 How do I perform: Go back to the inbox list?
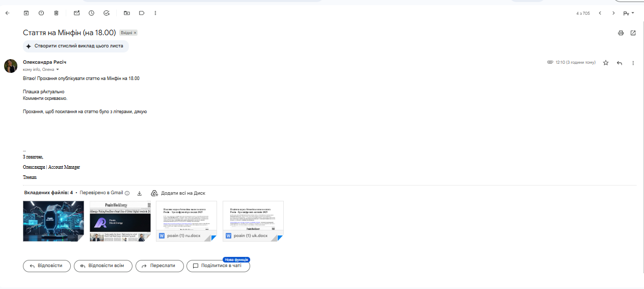point(7,13)
